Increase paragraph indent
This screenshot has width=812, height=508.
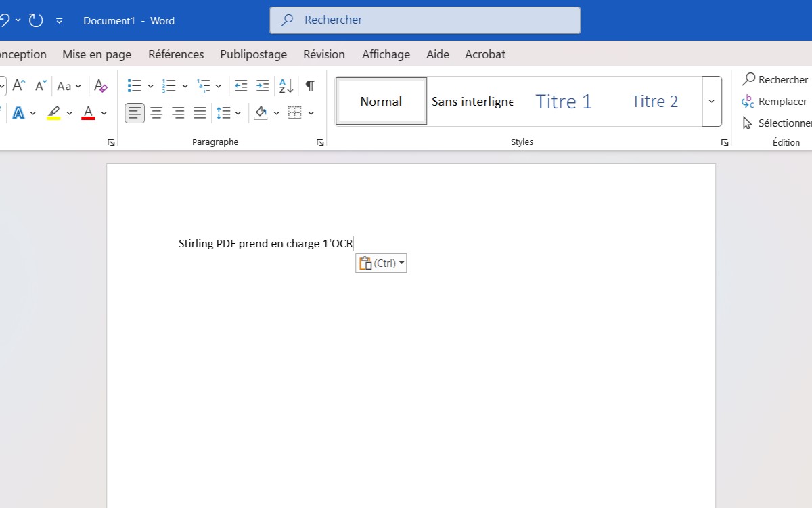point(263,86)
